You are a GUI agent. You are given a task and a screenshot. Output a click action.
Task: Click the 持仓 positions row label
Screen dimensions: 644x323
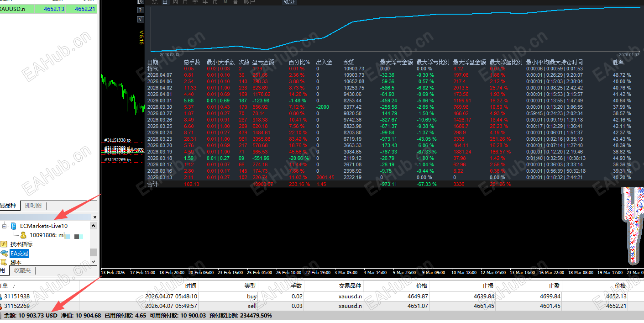coord(152,69)
